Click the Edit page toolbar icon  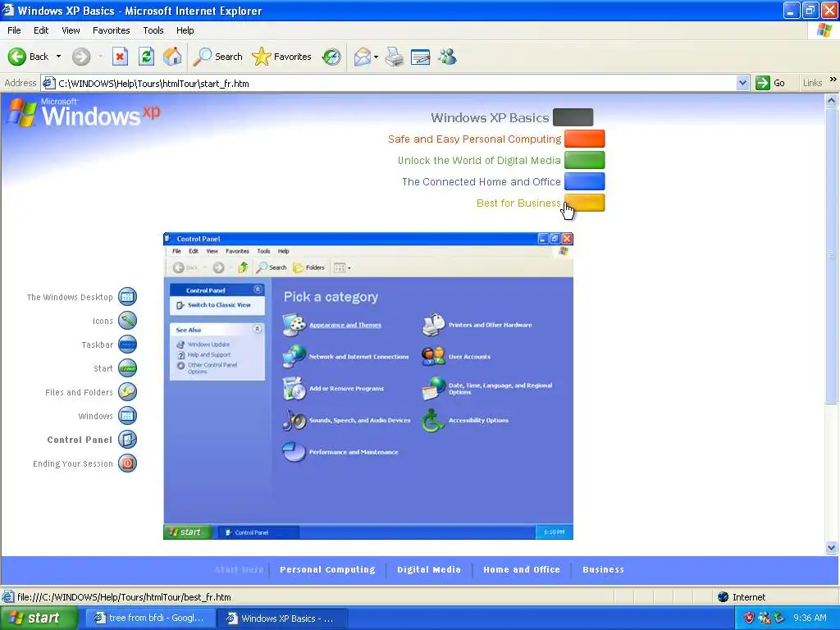(421, 57)
